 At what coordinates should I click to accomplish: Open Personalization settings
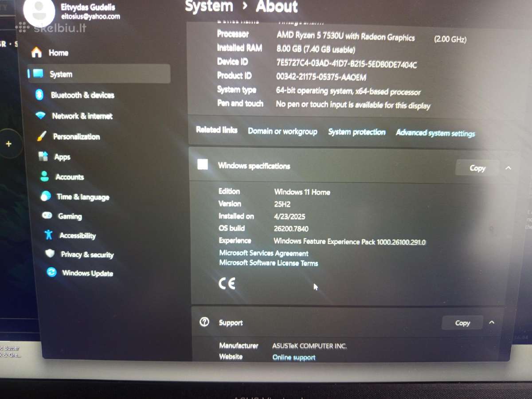(x=76, y=137)
